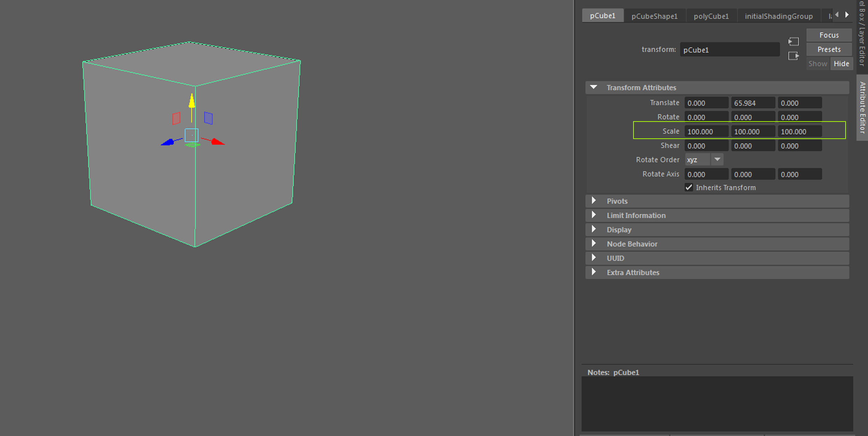This screenshot has height=436, width=868.
Task: Click the blue plane handle on manipulator
Action: tap(208, 118)
